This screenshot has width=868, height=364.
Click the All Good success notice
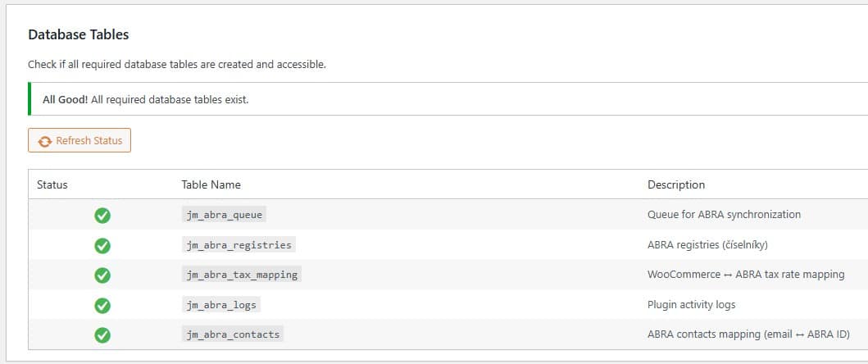(x=145, y=100)
